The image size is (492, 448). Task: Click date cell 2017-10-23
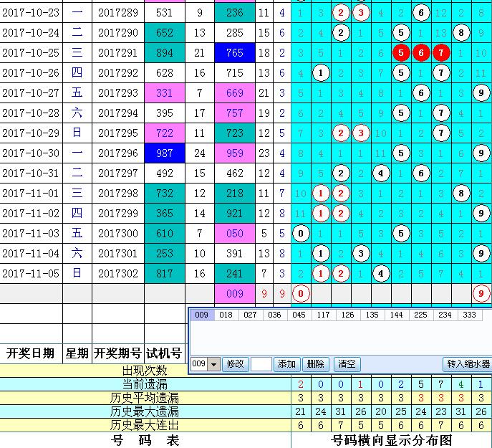click(31, 13)
